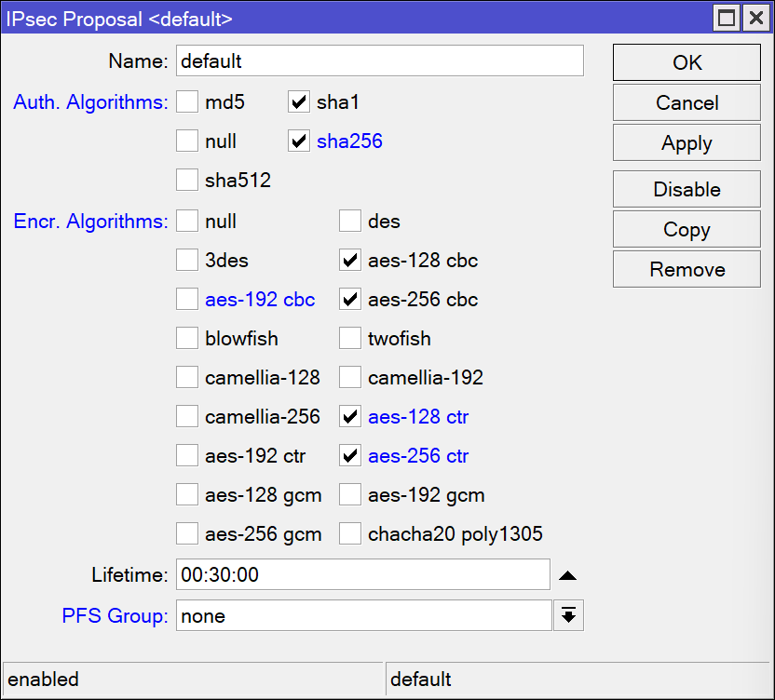775x700 pixels.
Task: Enable sha512 auth algorithm
Action: coord(187,180)
